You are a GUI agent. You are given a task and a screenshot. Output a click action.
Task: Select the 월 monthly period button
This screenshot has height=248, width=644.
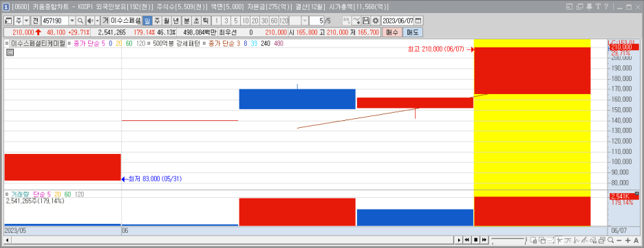tap(166, 21)
